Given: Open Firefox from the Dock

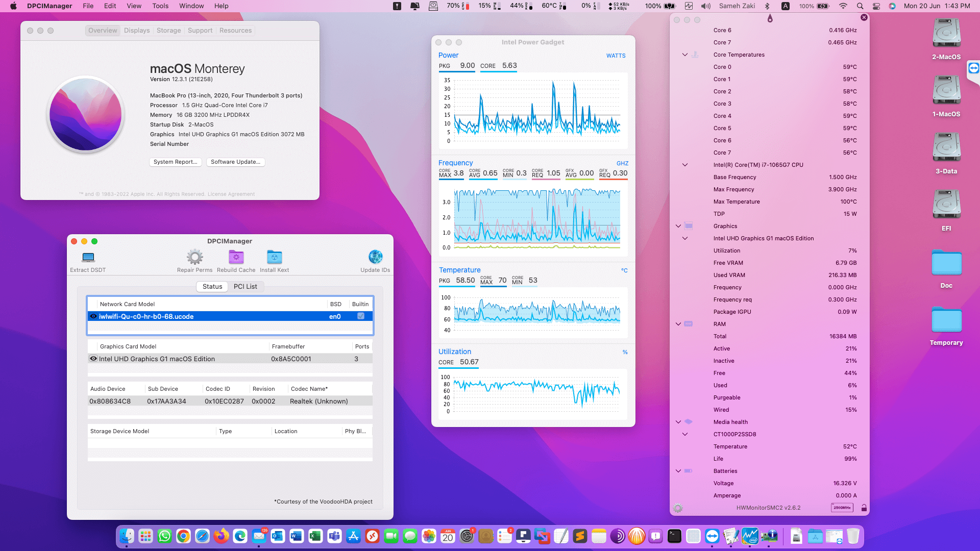Looking at the screenshot, I should (x=221, y=536).
